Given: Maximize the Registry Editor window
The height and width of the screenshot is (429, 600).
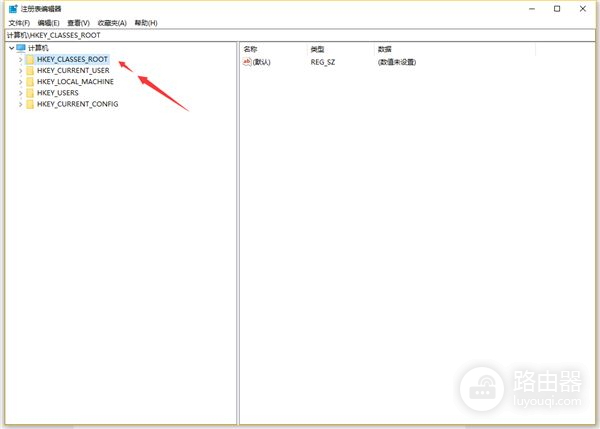Looking at the screenshot, I should point(557,9).
